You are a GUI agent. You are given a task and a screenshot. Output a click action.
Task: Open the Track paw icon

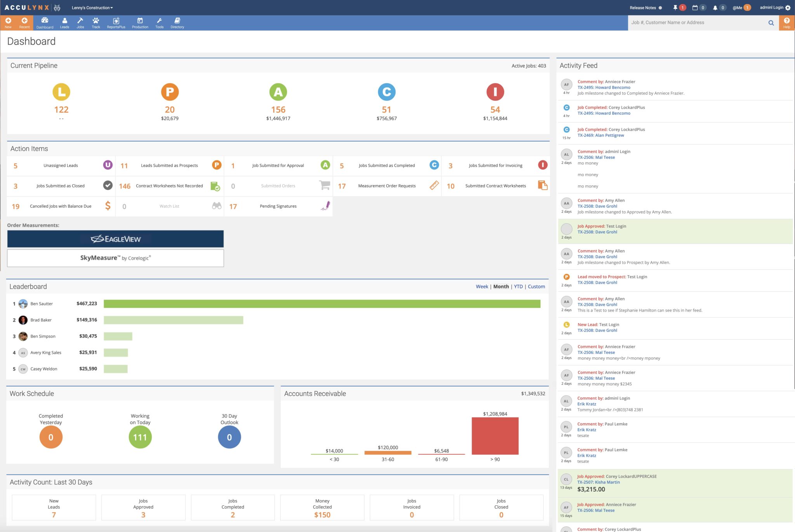[95, 21]
